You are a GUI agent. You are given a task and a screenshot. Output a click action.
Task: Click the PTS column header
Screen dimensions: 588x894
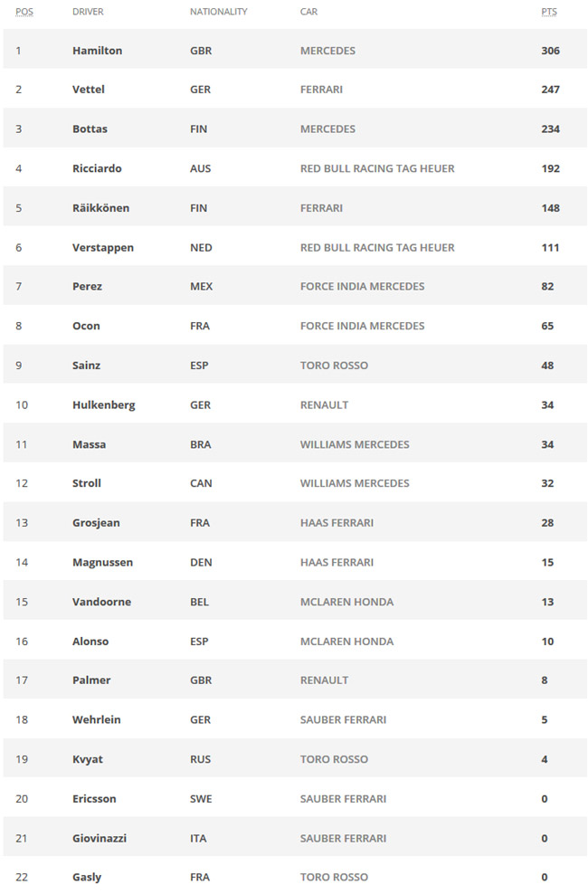(549, 12)
